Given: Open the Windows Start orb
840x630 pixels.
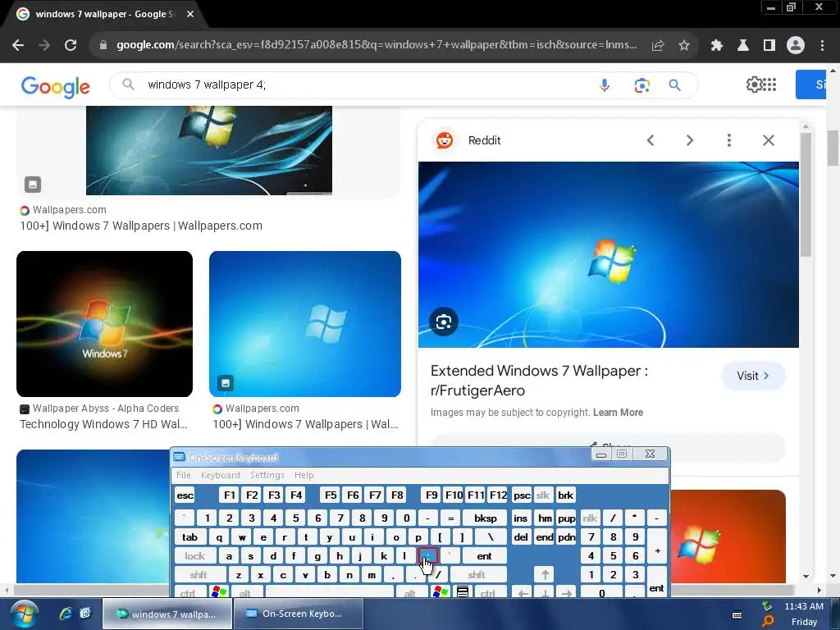Looking at the screenshot, I should 24,614.
